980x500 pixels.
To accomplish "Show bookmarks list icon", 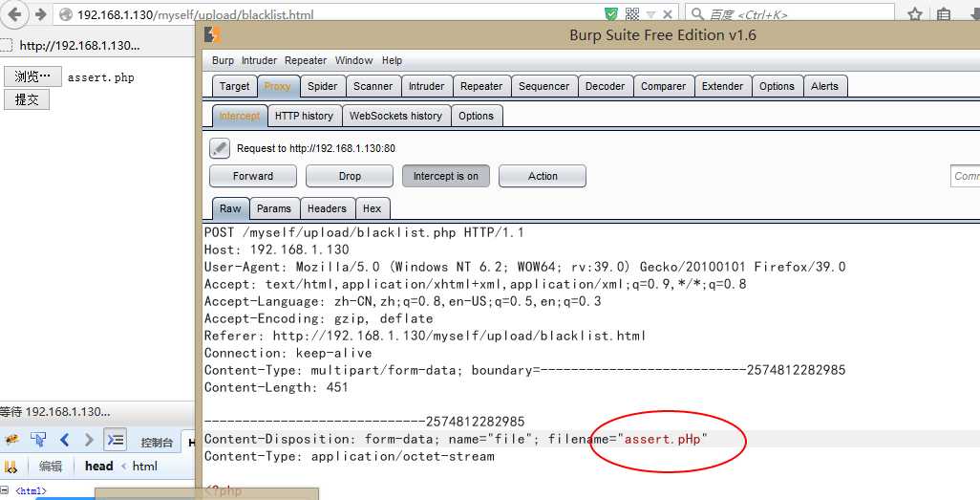I will 944,14.
